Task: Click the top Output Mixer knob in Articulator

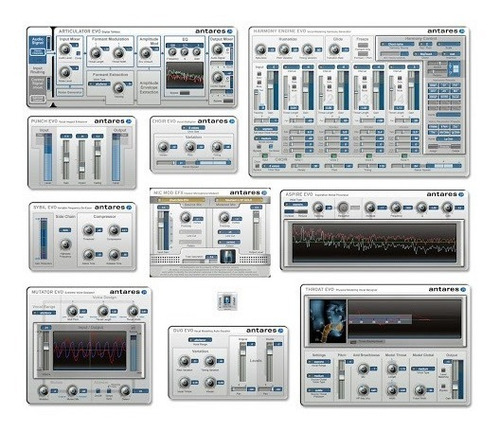Action: pos(217,49)
